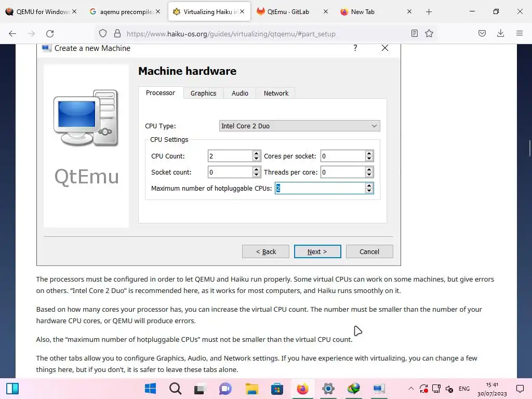Decrease Threads per core with down arrow
The width and height of the screenshot is (532, 399).
point(369,175)
